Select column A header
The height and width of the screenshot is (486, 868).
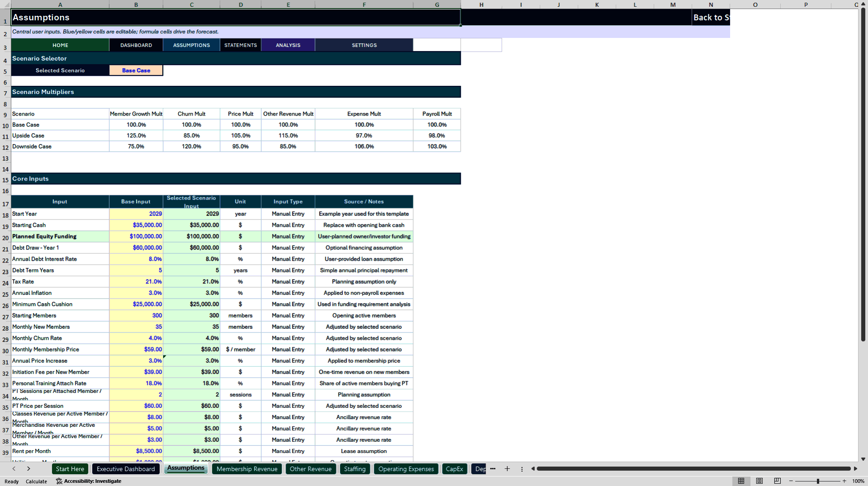(60, 5)
